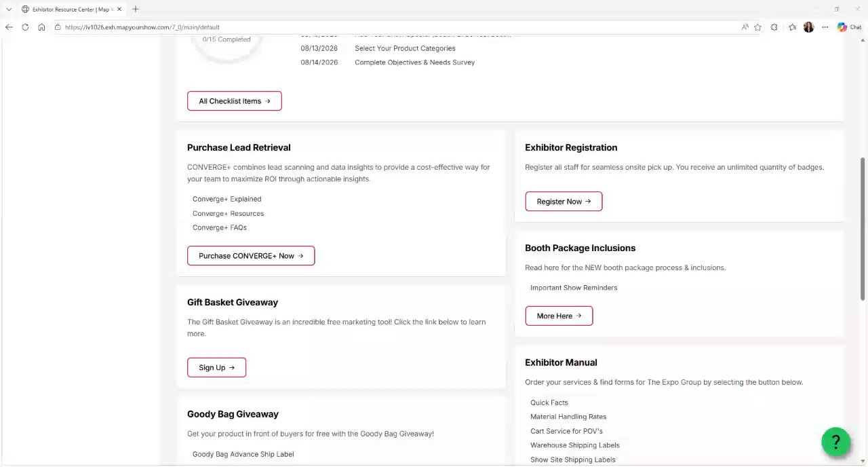Image resolution: width=868 pixels, height=467 pixels.
Task: Select the Exhibitor Resource Center tab
Action: tap(71, 9)
